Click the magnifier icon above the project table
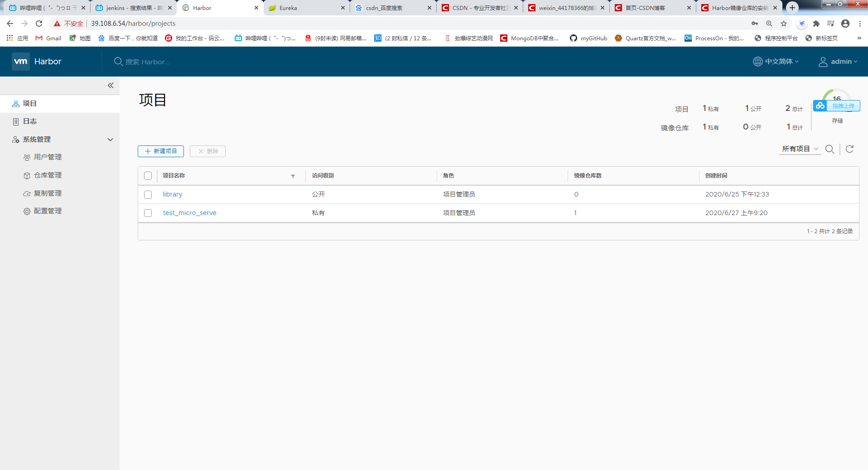Viewport: 868px width, 470px height. click(x=829, y=149)
